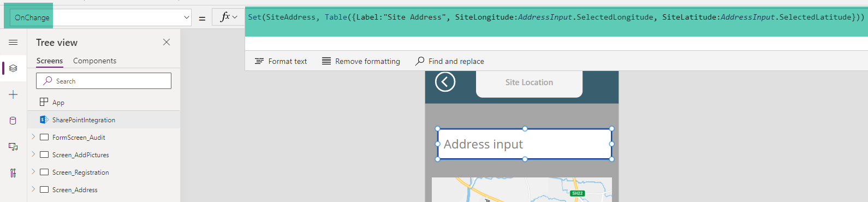
Task: Click the screen icon of Screen_Address
Action: point(44,189)
